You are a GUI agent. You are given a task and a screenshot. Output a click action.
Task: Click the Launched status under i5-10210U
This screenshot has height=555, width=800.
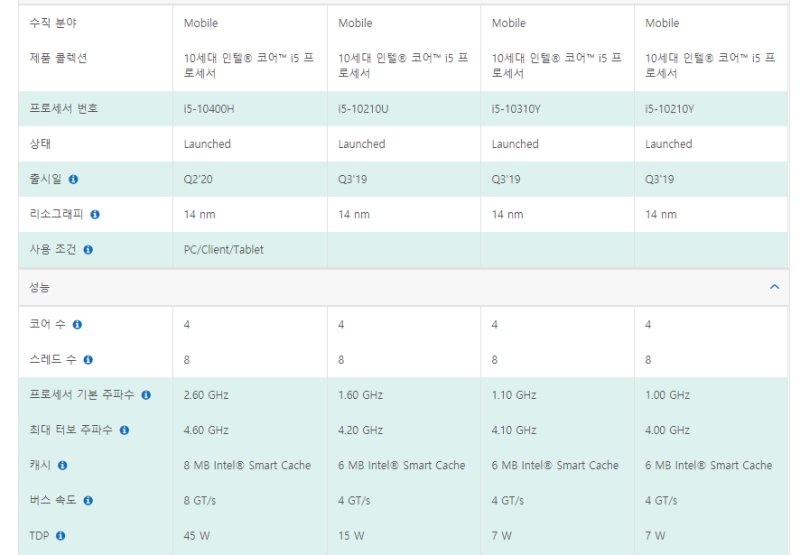coord(361,144)
